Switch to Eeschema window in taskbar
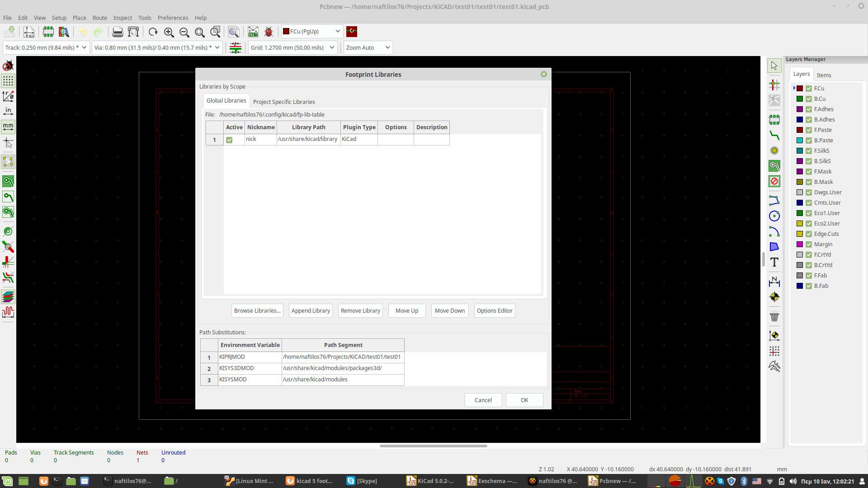 point(492,481)
